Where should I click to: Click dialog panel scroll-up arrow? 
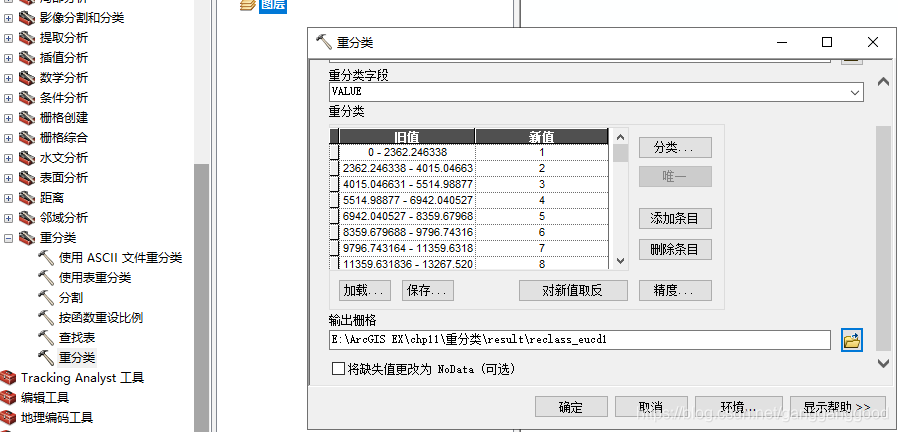click(x=883, y=81)
